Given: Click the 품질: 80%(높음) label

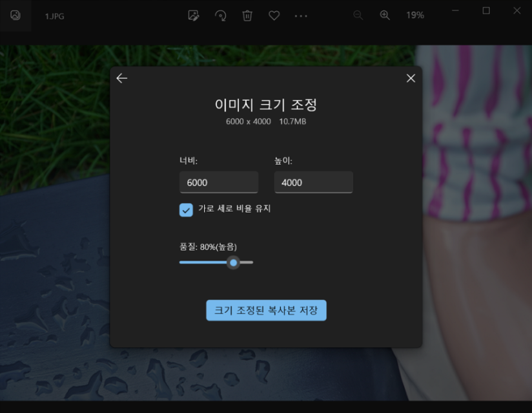Looking at the screenshot, I should tap(208, 247).
